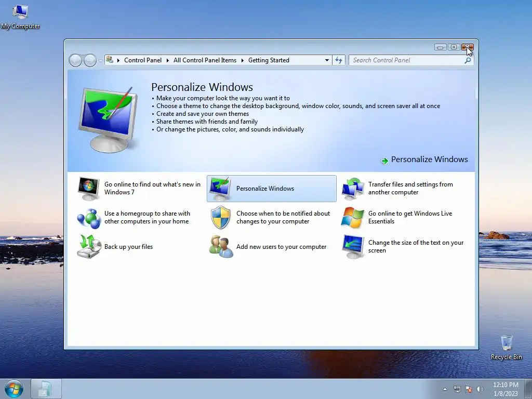532x399 pixels.
Task: Go to the Control Panel breadcrumb
Action: (143, 60)
